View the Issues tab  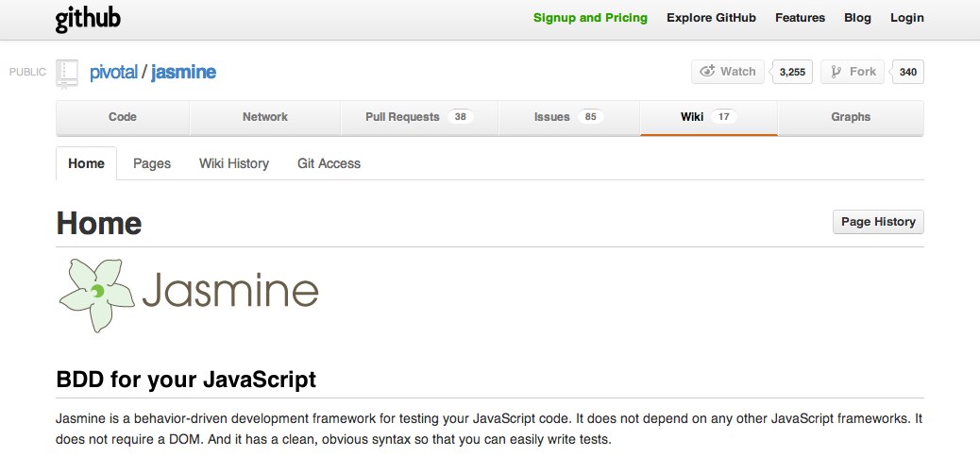tap(568, 117)
